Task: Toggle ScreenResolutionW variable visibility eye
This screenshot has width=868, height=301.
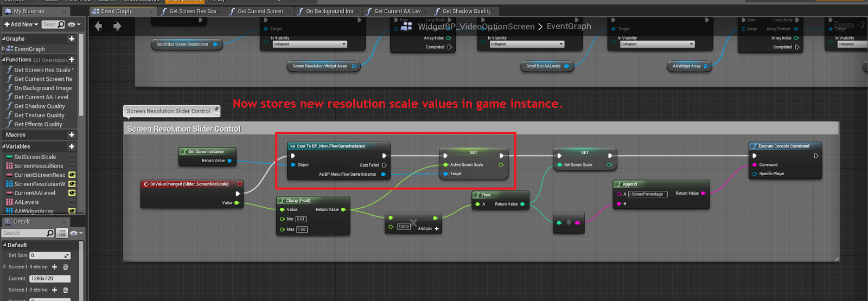Action: click(x=72, y=184)
